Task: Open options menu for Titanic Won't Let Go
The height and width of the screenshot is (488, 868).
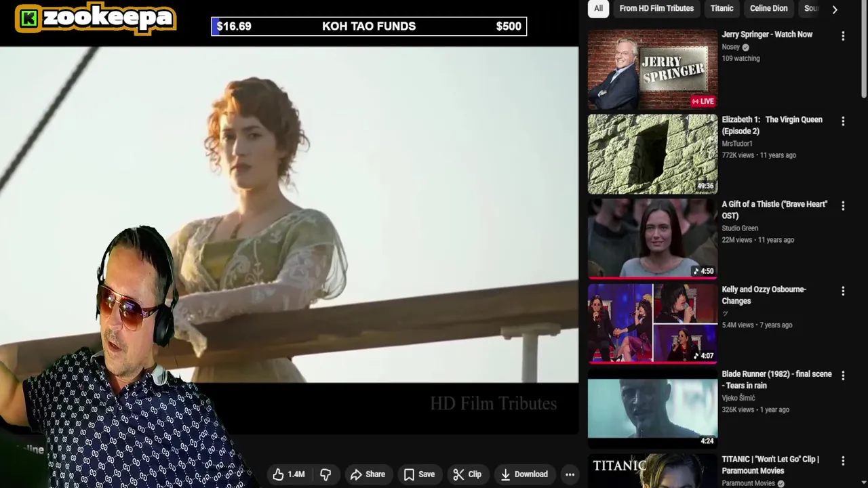Action: [843, 461]
